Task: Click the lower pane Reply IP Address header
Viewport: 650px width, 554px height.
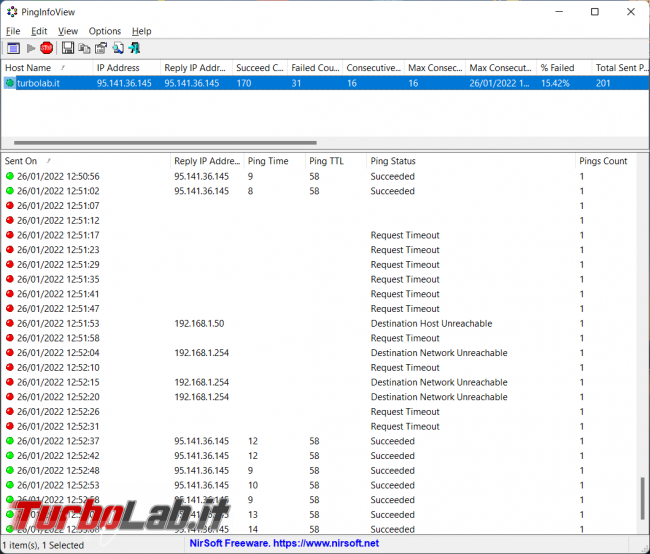Action: click(x=207, y=161)
